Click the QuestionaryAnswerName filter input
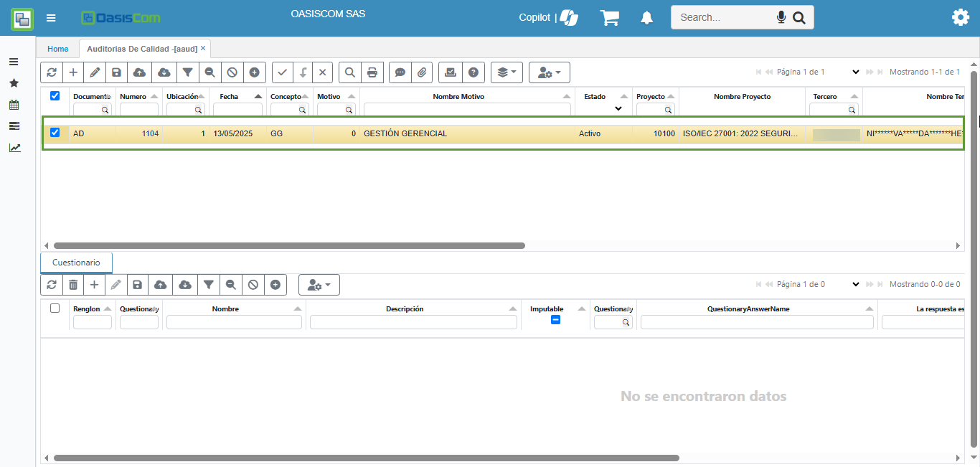 [757, 322]
